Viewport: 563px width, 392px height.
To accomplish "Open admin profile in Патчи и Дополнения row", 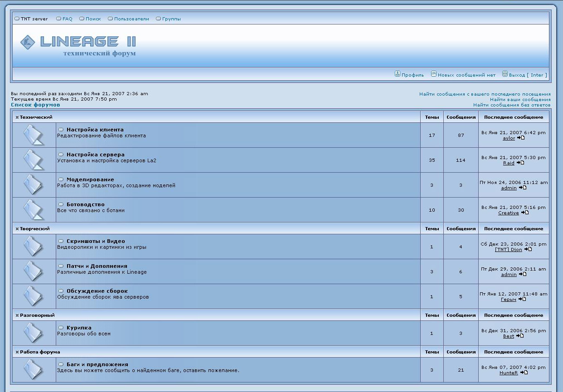I will (x=509, y=275).
